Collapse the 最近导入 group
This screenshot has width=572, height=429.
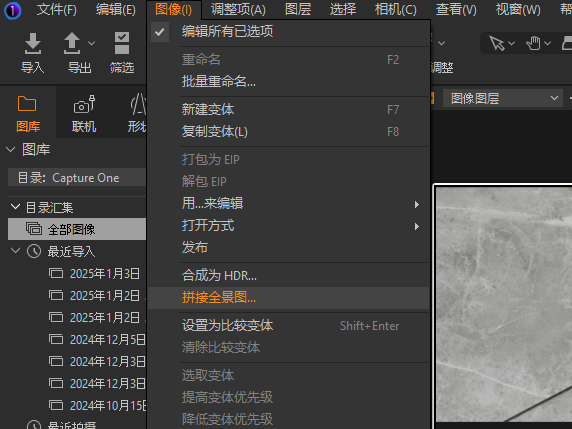point(15,251)
